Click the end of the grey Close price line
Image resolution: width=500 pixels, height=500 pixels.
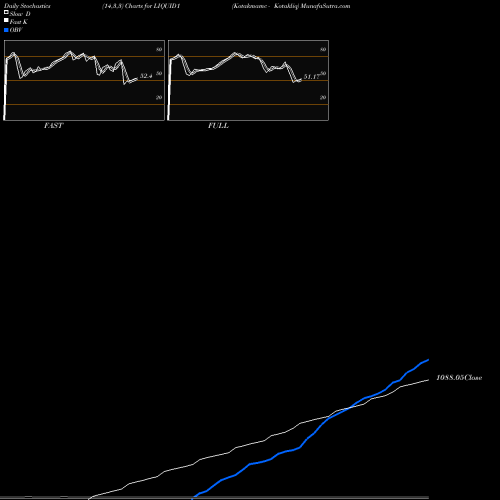click(428, 380)
